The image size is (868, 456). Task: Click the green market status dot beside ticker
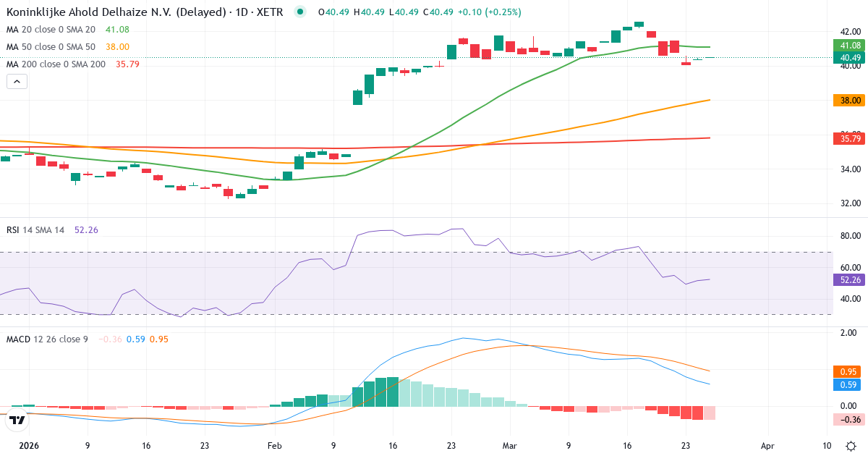coord(299,12)
